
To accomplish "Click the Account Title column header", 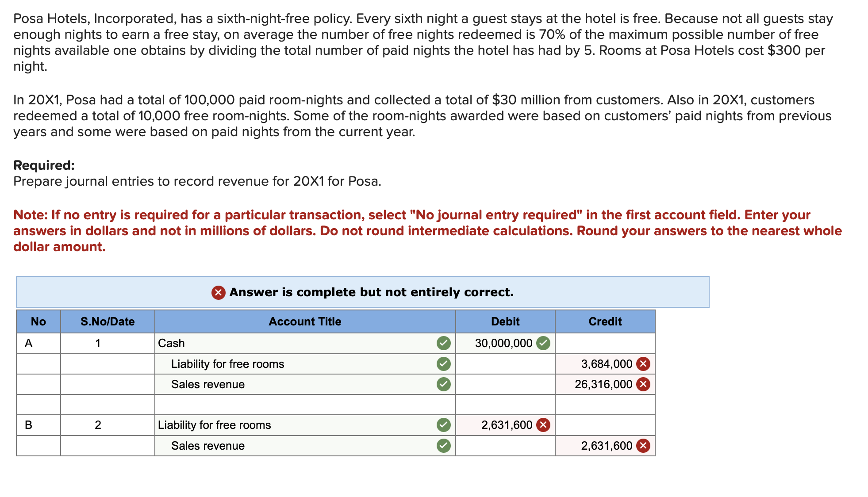I will tap(305, 321).
